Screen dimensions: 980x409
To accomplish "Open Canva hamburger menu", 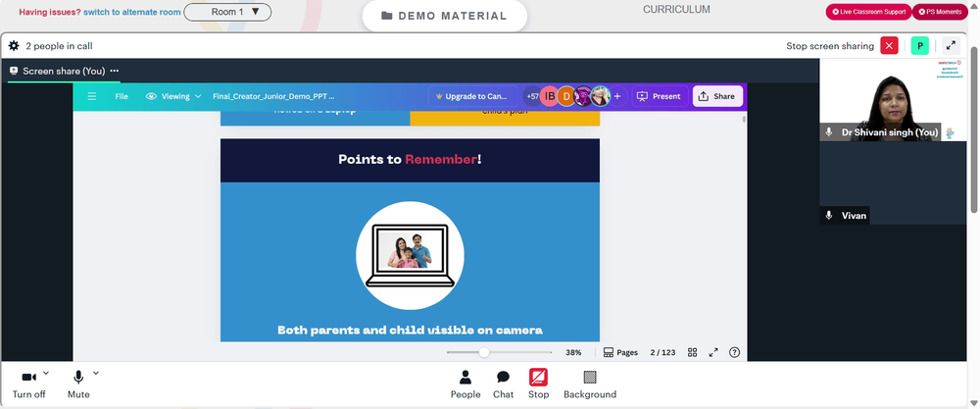I will (x=92, y=96).
